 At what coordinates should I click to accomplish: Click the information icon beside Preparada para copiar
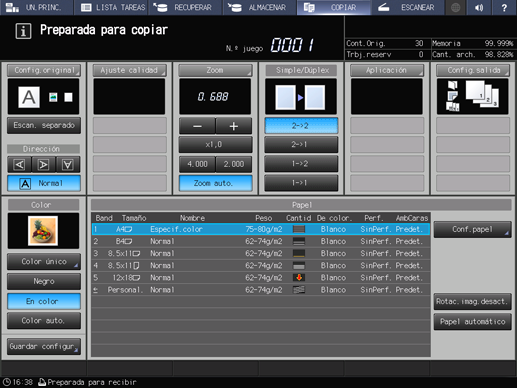click(23, 31)
